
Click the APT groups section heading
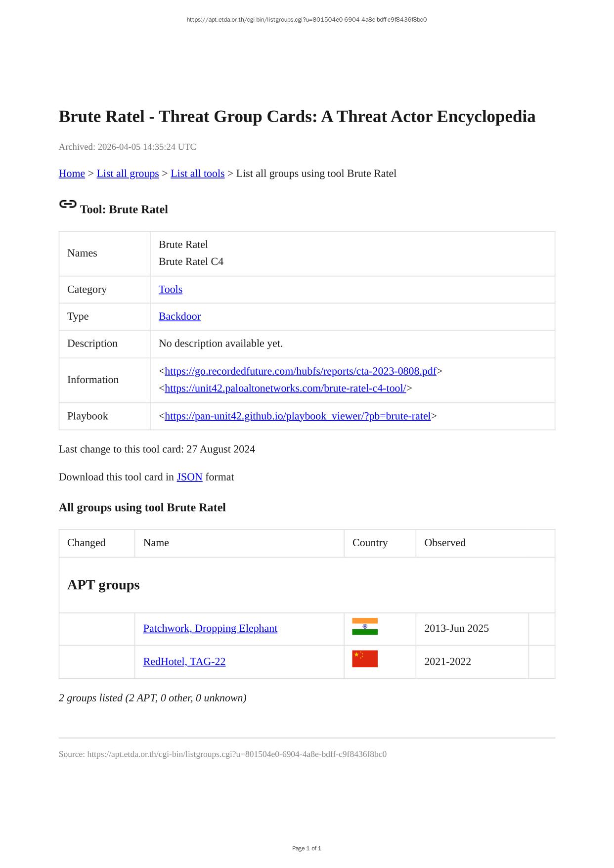click(x=103, y=585)
